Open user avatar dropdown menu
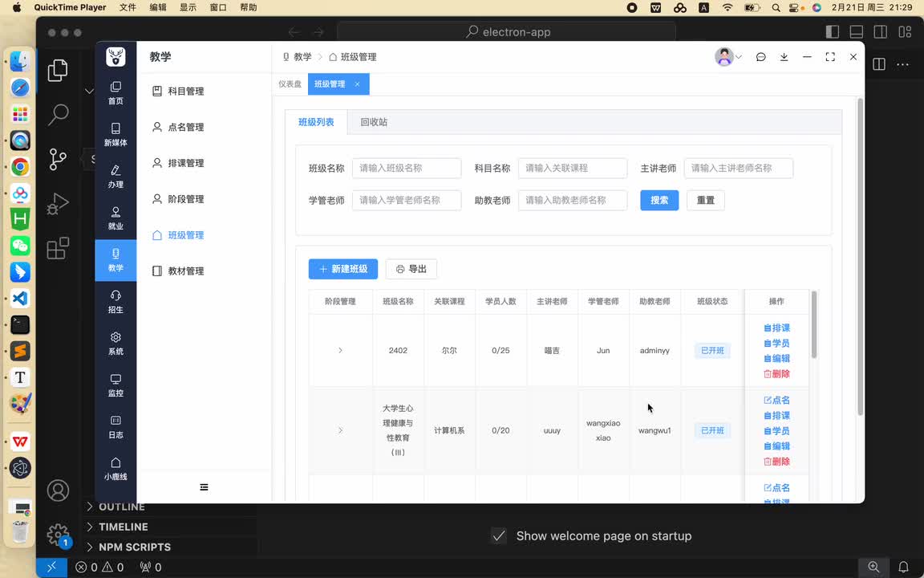 pos(727,57)
